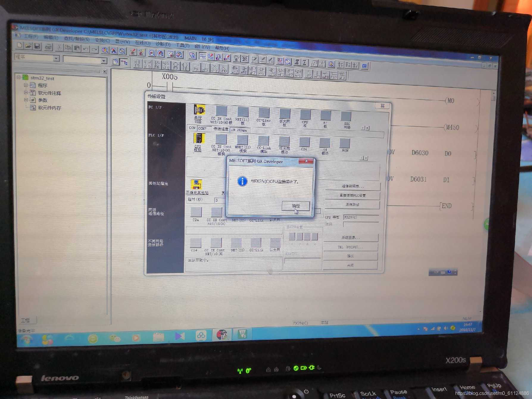Select the SSC network PC I/F icon

(x=346, y=120)
